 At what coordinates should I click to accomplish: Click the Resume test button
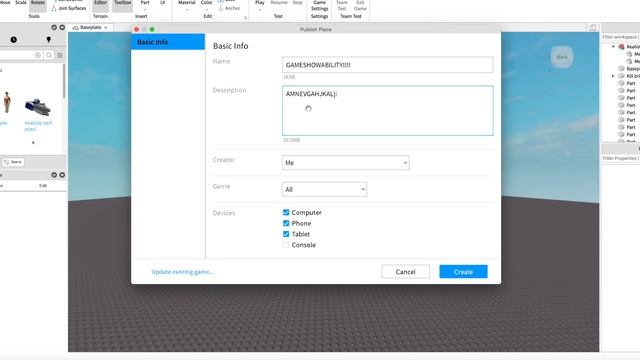pos(279,3)
